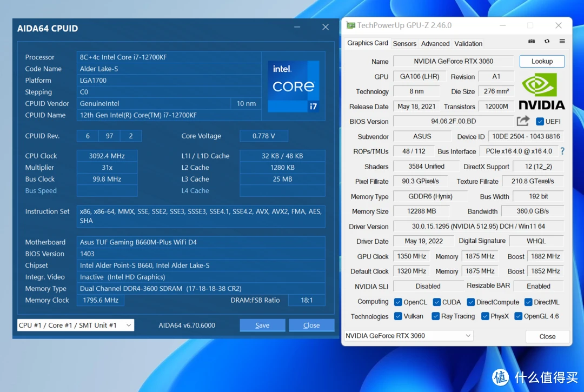The height and width of the screenshot is (392, 584).
Task: Click the Processor 8C+4c Intel Core i7-12700KF value
Action: [169, 57]
